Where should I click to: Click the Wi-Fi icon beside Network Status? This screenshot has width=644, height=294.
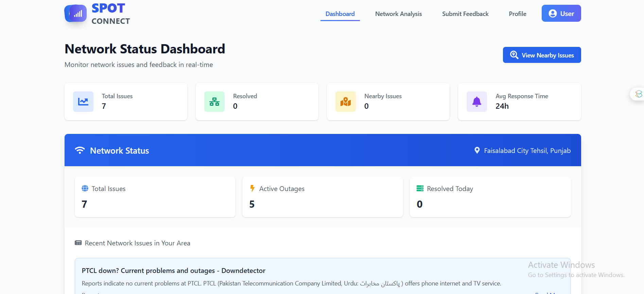pos(80,150)
